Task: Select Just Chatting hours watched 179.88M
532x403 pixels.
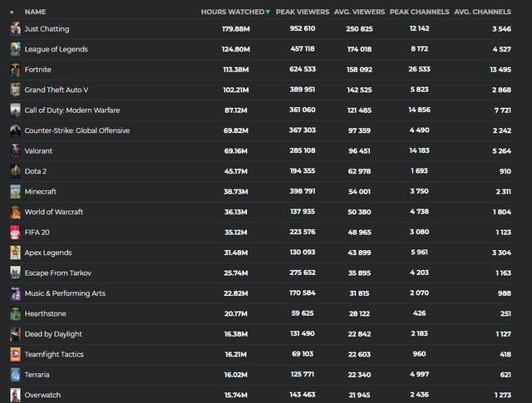Action: [236, 29]
